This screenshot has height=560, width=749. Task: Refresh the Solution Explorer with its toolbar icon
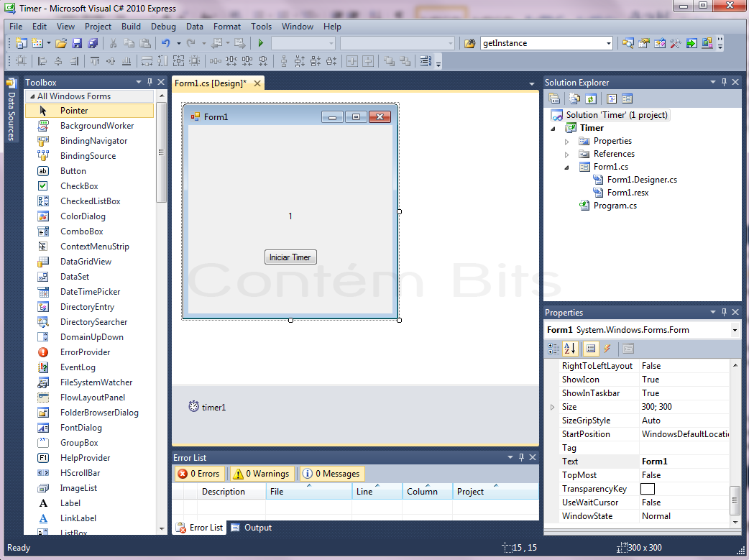pyautogui.click(x=591, y=99)
